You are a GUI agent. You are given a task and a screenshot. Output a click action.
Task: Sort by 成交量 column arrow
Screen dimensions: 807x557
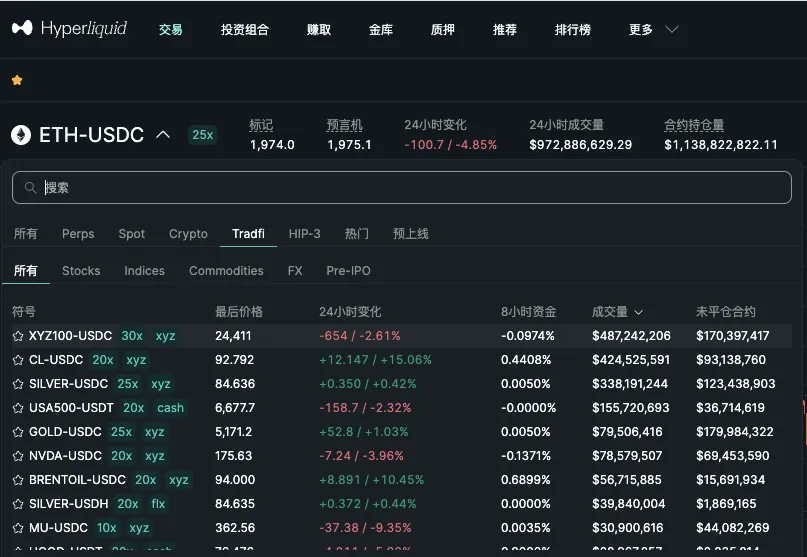click(639, 312)
